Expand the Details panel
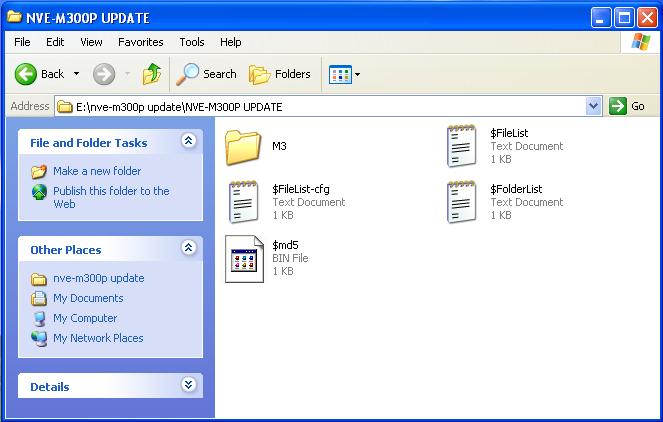663x422 pixels. pos(188,385)
